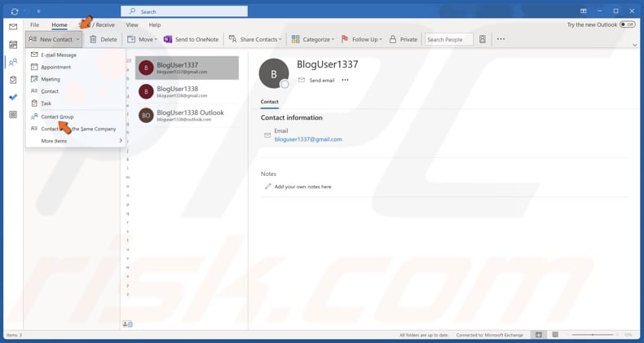
Task: Click the large B avatar in contact details
Action: pyautogui.click(x=274, y=73)
